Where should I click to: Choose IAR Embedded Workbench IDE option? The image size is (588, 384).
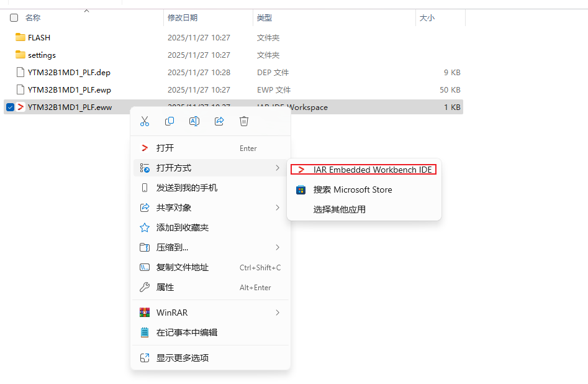click(x=372, y=170)
